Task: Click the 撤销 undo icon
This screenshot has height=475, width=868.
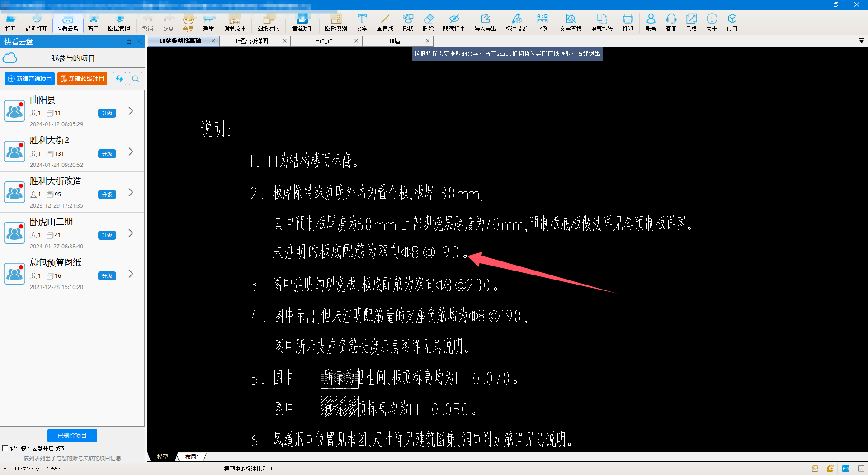Action: [x=147, y=23]
